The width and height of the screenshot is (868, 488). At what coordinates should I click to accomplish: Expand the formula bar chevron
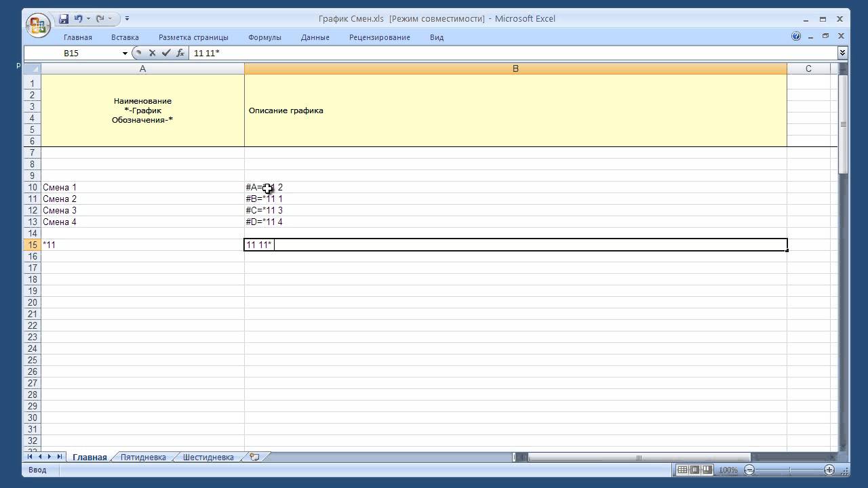(843, 53)
